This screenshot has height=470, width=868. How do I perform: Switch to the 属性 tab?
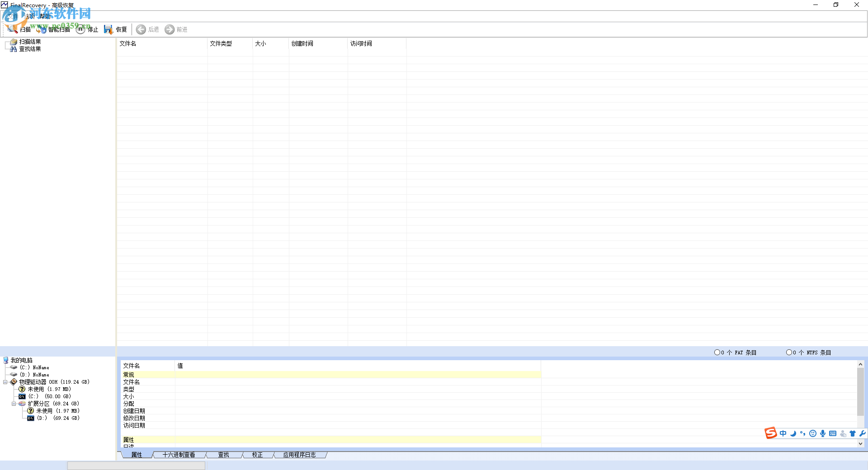point(137,455)
